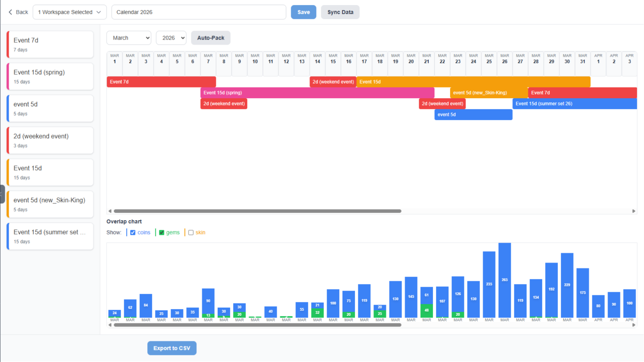644x362 pixels.
Task: Click the right arrow of the chart scrollbar
Action: tap(634, 325)
